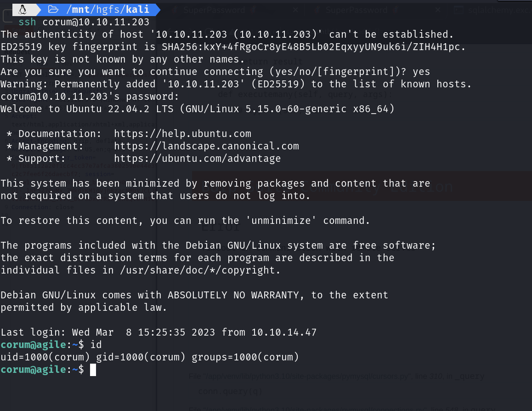The image size is (532, 411).
Task: Close the first SuperPassword tab
Action: click(x=295, y=10)
